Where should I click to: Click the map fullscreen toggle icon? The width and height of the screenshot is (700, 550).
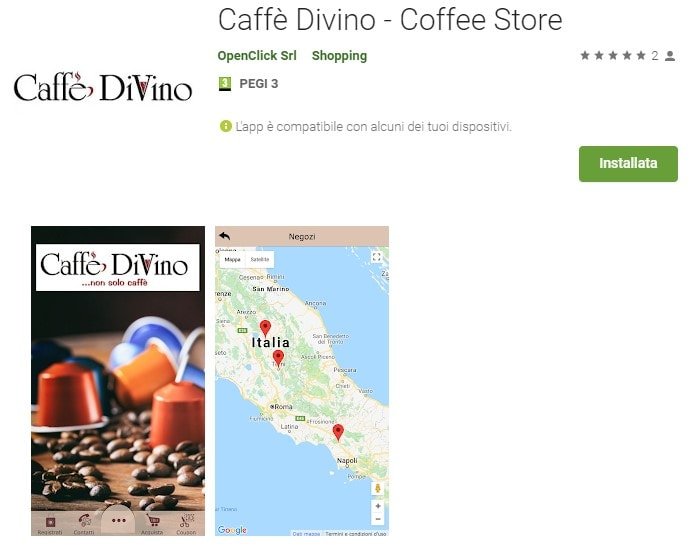[377, 257]
